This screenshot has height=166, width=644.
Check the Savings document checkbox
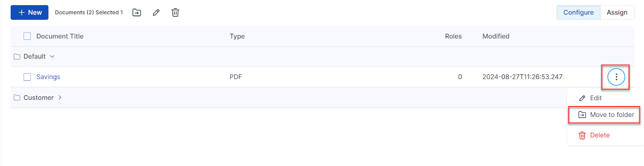pyautogui.click(x=27, y=77)
